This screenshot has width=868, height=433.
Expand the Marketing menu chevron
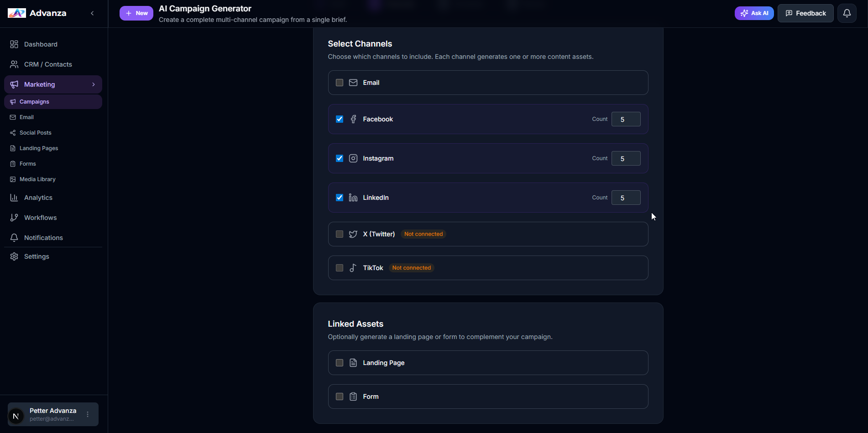coord(94,84)
